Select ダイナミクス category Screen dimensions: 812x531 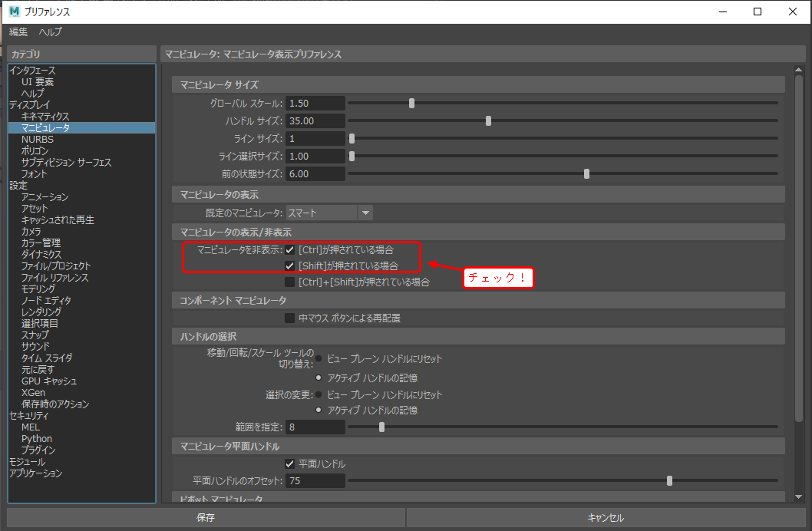point(41,254)
